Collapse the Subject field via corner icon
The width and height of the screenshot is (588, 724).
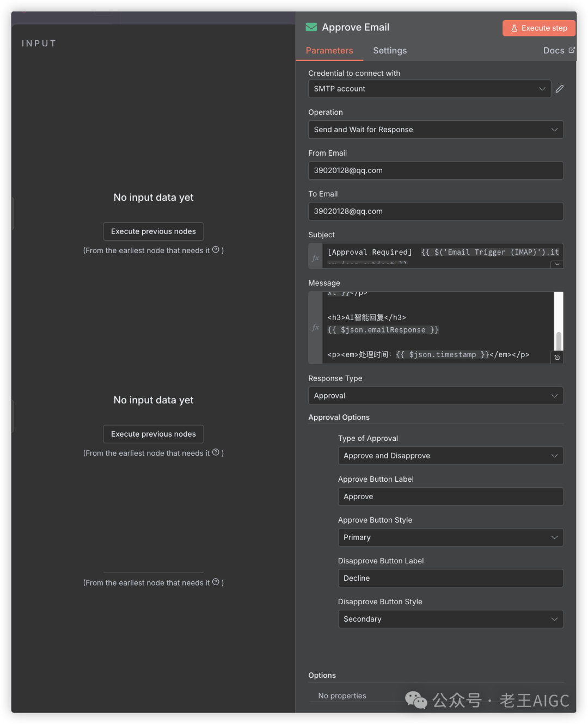557,264
